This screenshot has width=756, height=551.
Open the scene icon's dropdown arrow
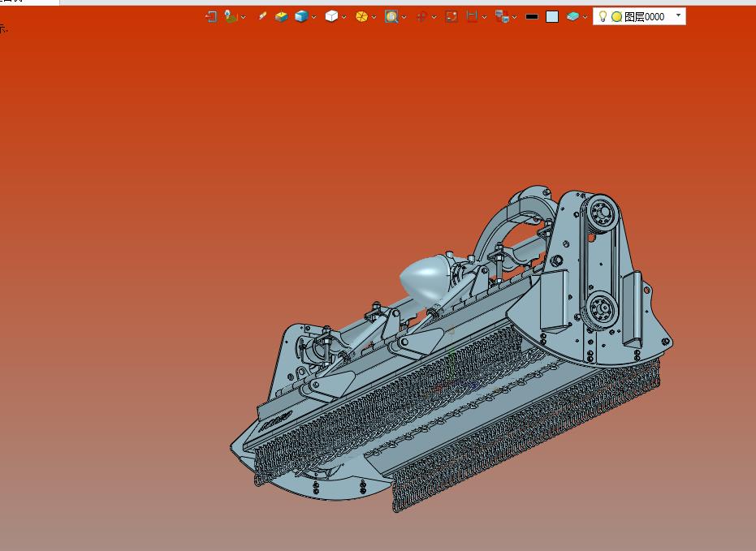pos(244,17)
